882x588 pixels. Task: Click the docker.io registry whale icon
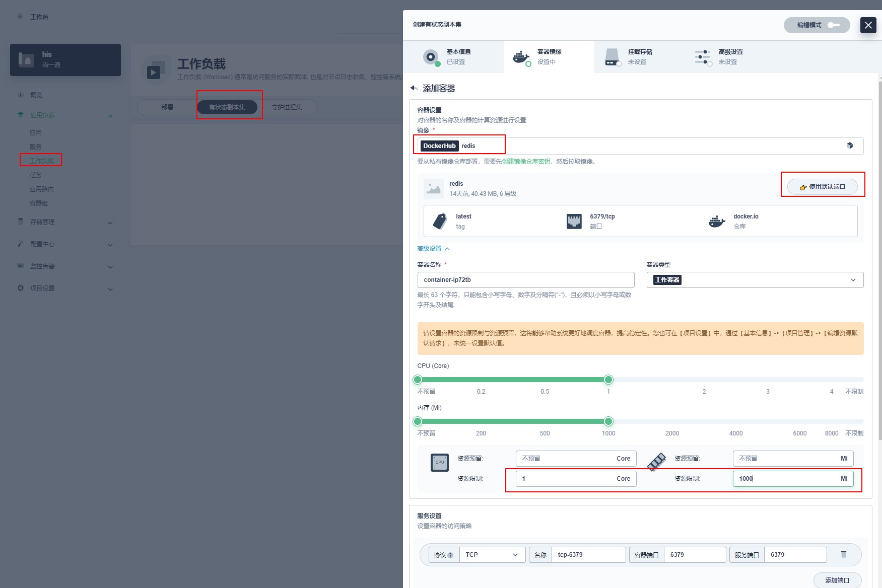point(717,222)
